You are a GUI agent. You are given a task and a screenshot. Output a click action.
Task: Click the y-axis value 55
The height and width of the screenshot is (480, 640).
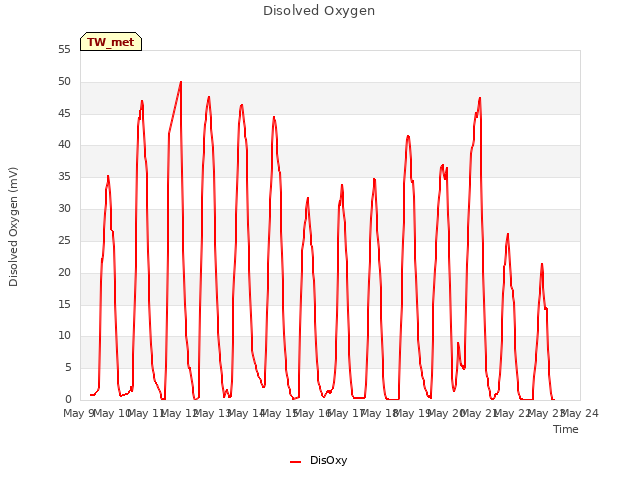pos(64,50)
